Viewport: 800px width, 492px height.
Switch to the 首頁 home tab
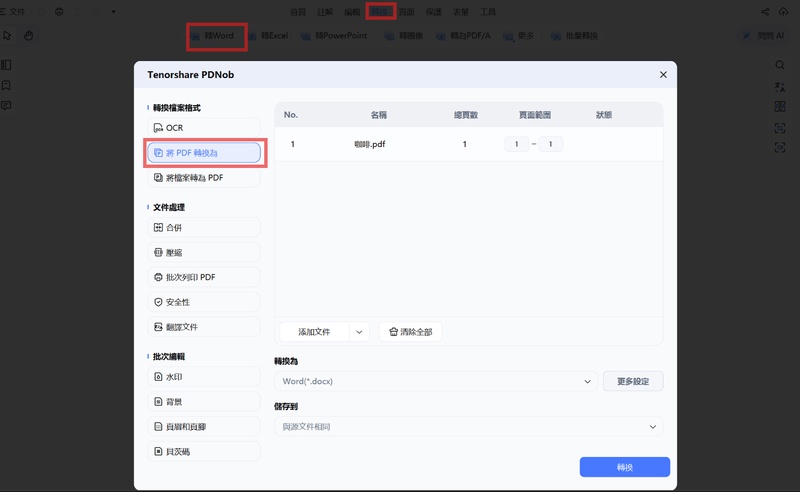click(298, 12)
